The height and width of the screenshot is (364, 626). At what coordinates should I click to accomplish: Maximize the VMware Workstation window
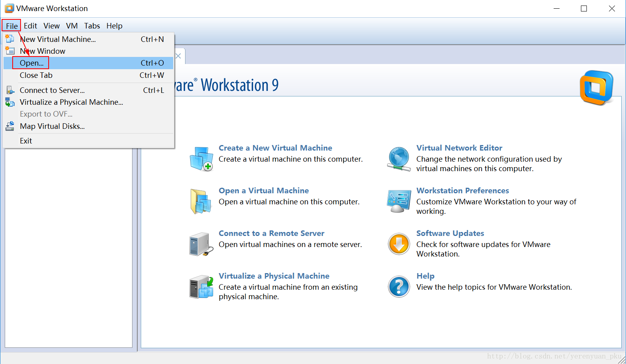click(584, 8)
